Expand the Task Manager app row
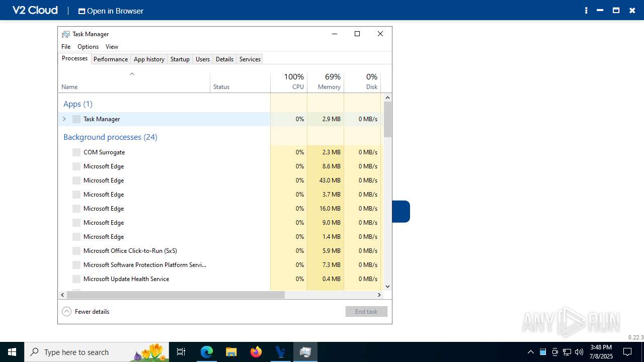The image size is (644, 362). (64, 119)
